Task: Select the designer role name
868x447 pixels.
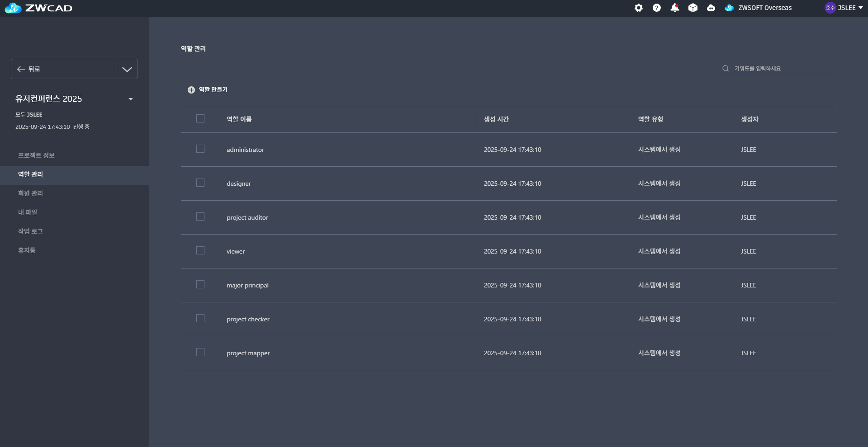Action: click(x=238, y=184)
